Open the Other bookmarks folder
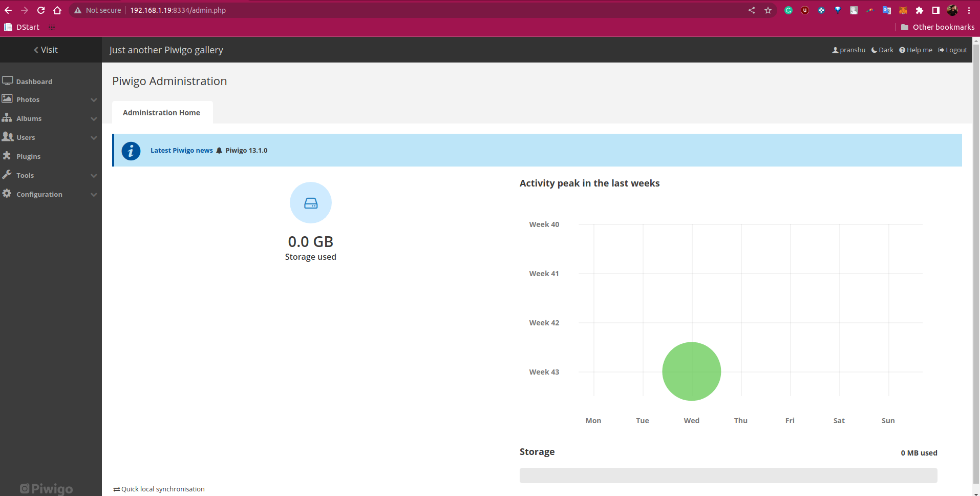Image resolution: width=980 pixels, height=496 pixels. [x=938, y=27]
